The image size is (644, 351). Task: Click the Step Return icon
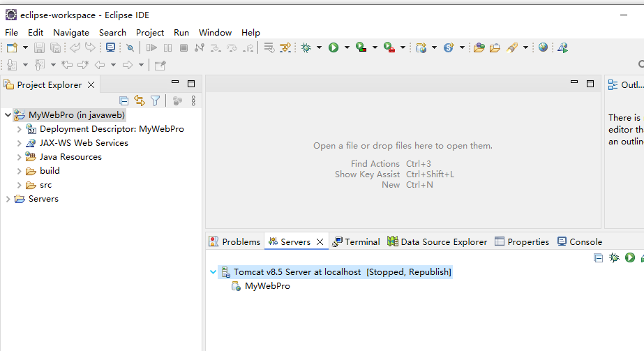tap(248, 47)
